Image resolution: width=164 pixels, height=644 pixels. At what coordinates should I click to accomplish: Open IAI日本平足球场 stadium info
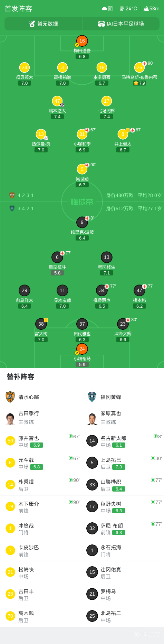click(121, 24)
